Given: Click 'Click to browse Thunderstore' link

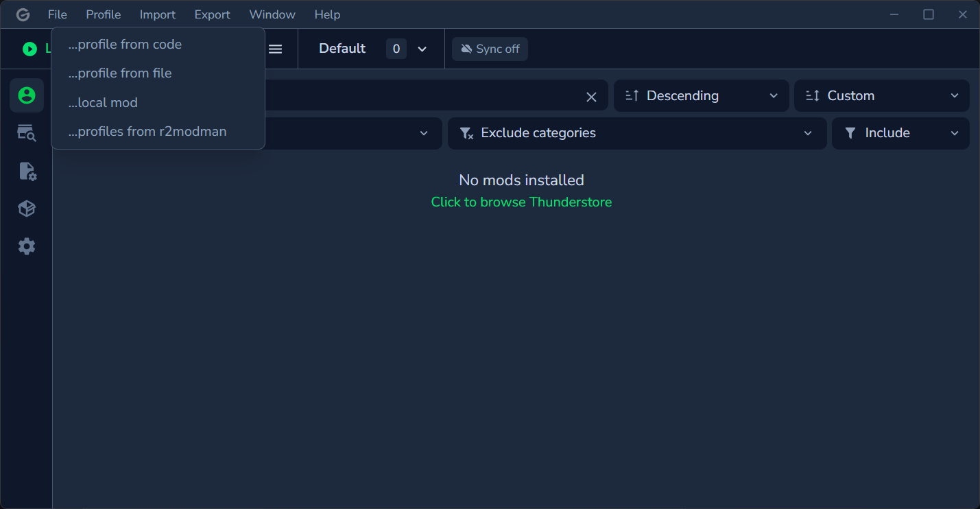Looking at the screenshot, I should click(521, 202).
